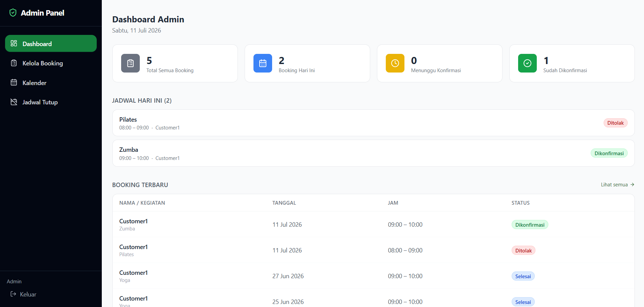Screen dimensions: 644x307
Task: Open the Kelola Booking menu item
Action: pyautogui.click(x=51, y=63)
